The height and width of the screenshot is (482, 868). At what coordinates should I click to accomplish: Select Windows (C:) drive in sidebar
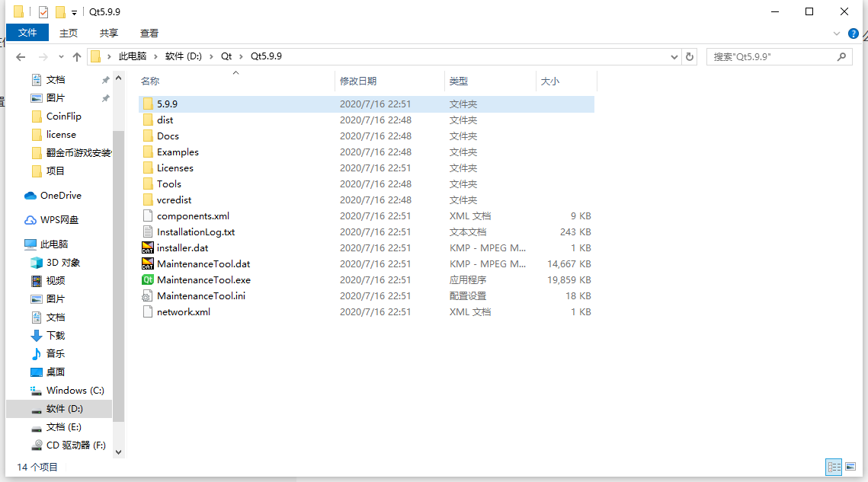75,390
